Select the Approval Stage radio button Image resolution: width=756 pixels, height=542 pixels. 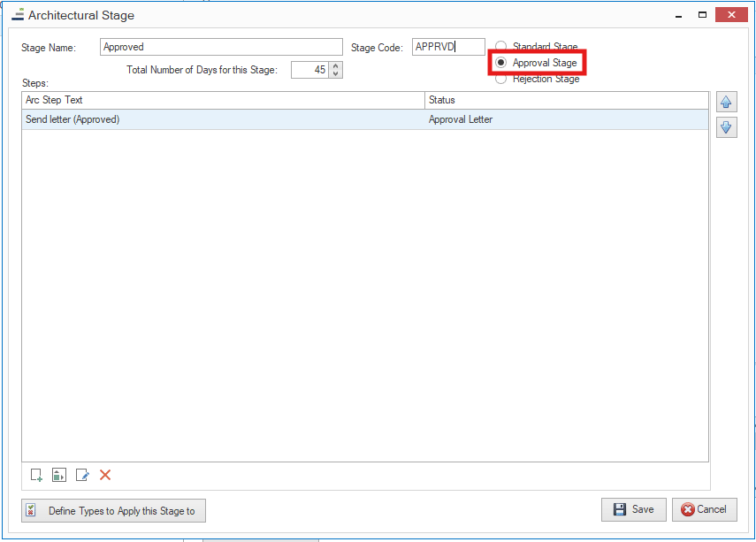[x=501, y=62]
